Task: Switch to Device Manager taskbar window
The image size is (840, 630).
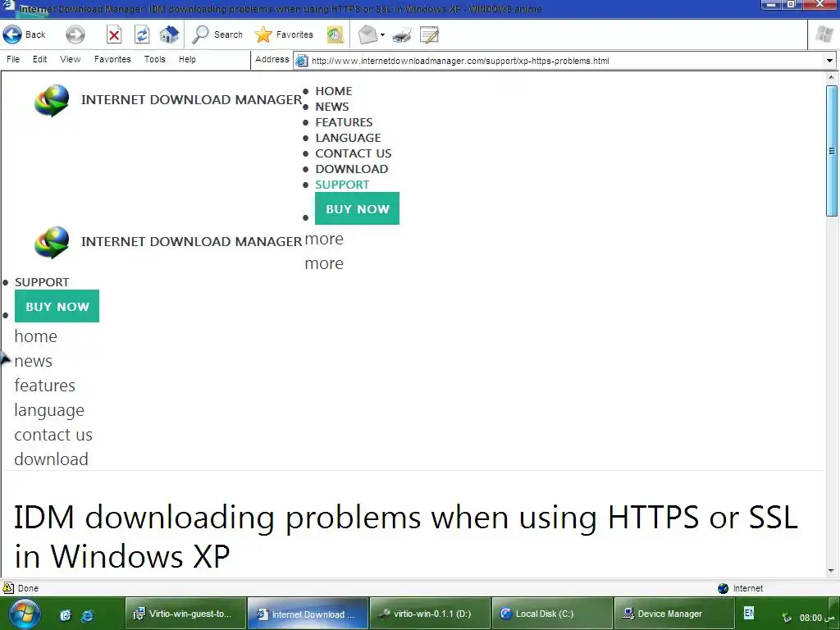Action: (x=674, y=614)
